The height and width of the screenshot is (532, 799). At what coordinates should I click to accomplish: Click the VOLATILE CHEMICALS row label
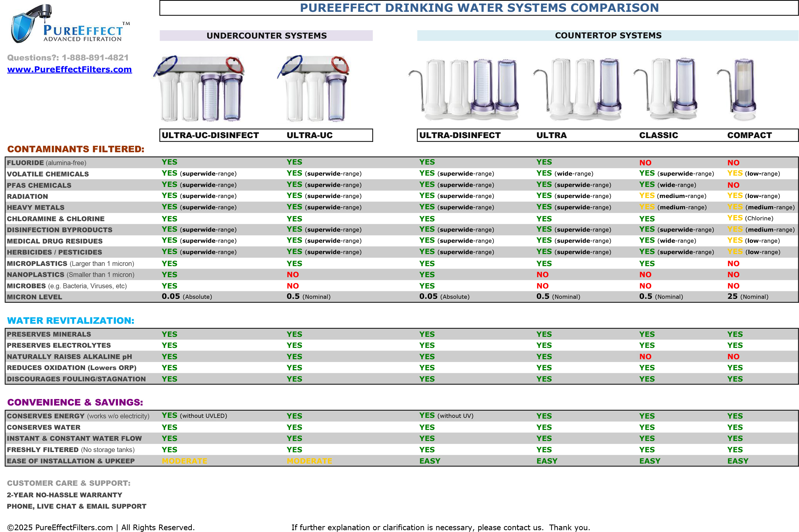[48, 174]
